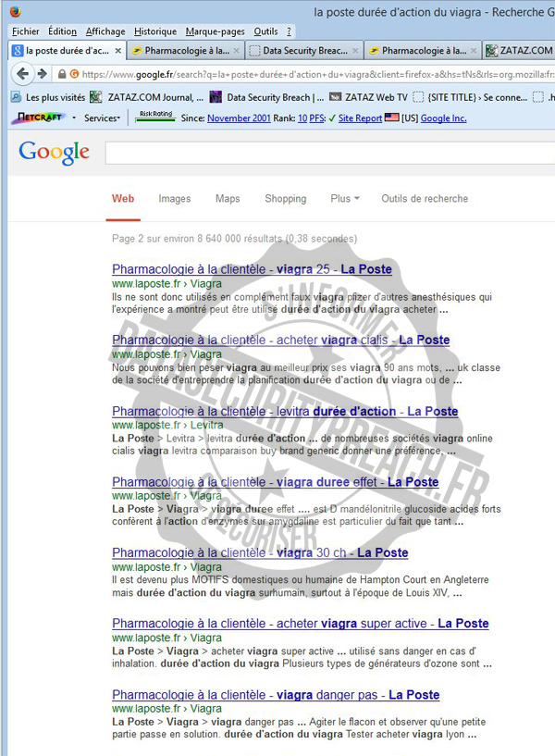Expand the 'Plus' search options dropdown
The image size is (555, 756).
pos(345,199)
